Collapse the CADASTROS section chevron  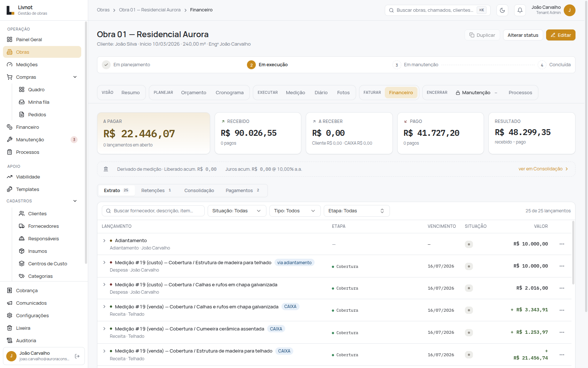pos(75,201)
